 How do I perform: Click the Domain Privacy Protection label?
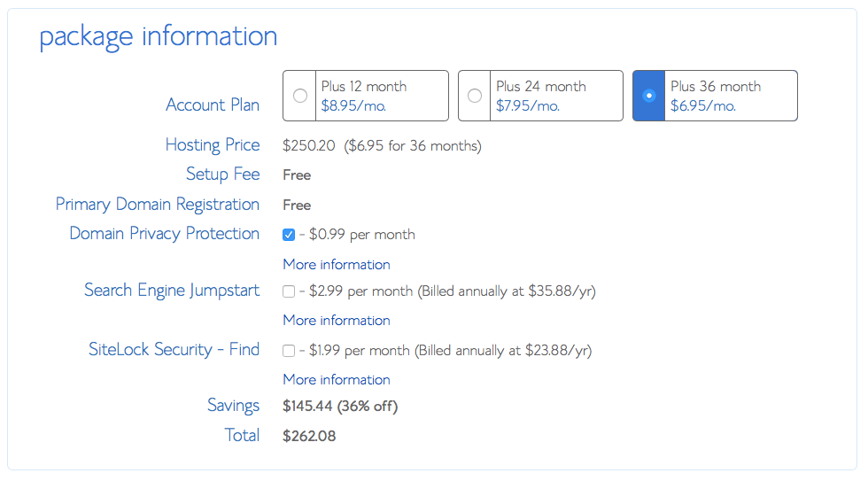coord(165,234)
